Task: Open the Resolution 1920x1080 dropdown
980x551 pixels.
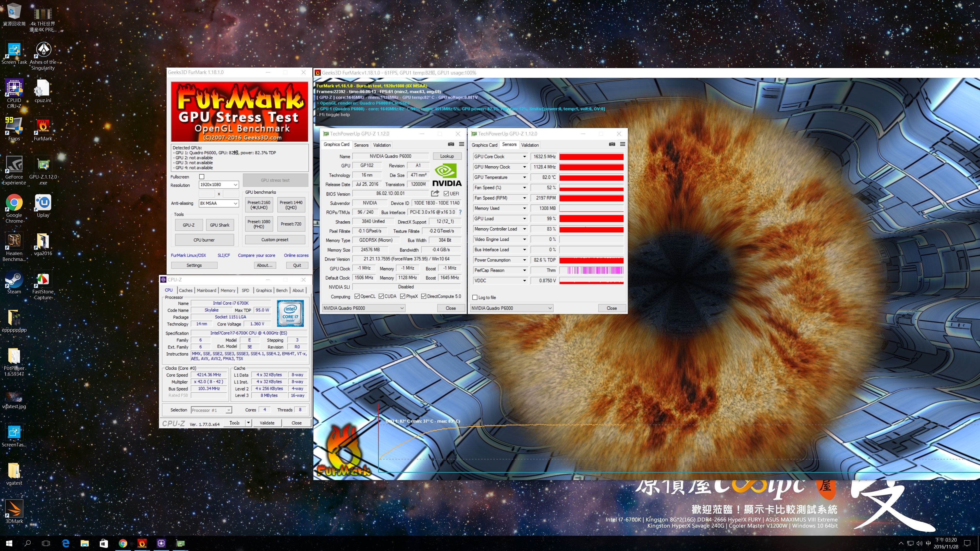Action: [219, 184]
